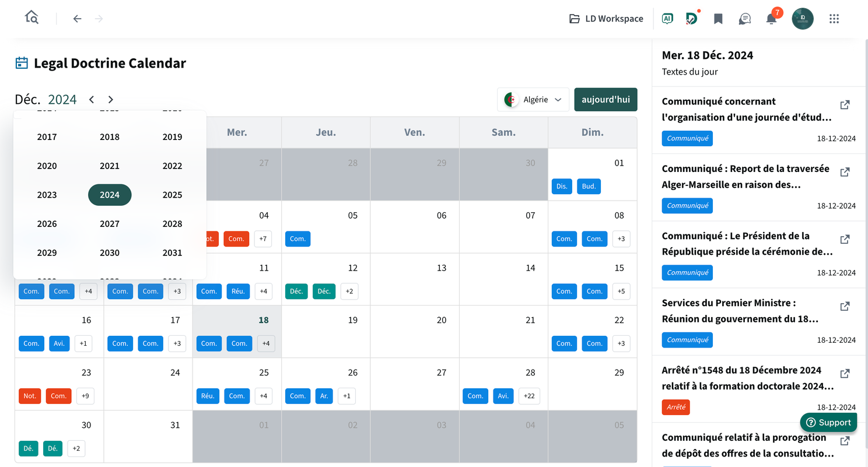Expand the +9 events on day 23
Image resolution: width=868 pixels, height=467 pixels.
pyautogui.click(x=85, y=396)
